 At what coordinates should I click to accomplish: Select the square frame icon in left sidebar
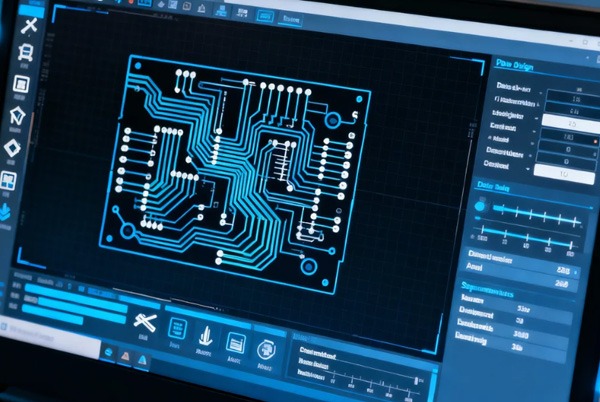point(23,84)
